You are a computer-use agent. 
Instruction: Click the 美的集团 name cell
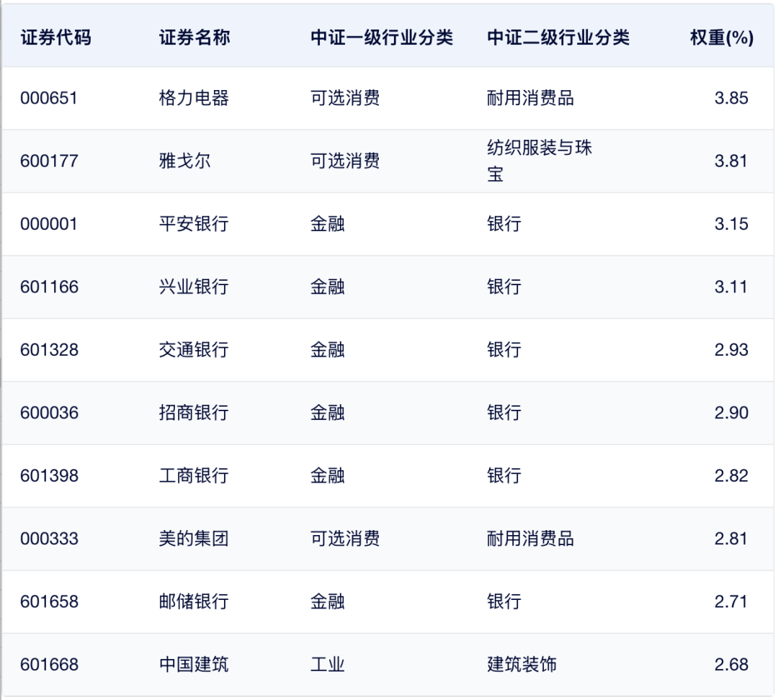point(194,539)
